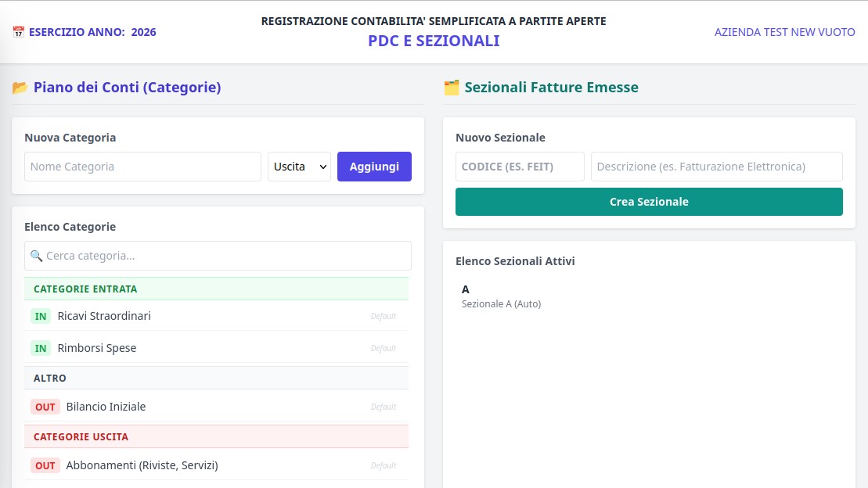This screenshot has height=488, width=868.
Task: Click the calendar icon beside Esercizio Anno
Action: coord(19,32)
